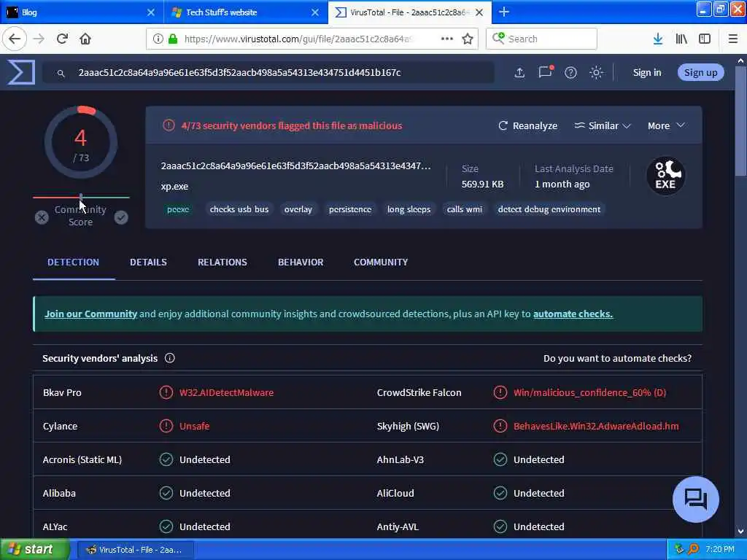Click the community score slider handle
Screen dimensions: 747x560
point(81,197)
